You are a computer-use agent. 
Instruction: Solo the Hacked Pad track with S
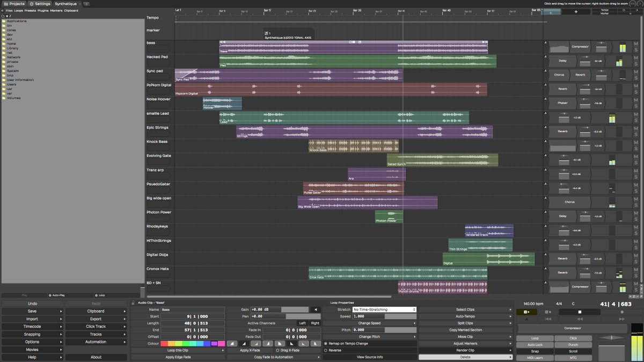(635, 64)
